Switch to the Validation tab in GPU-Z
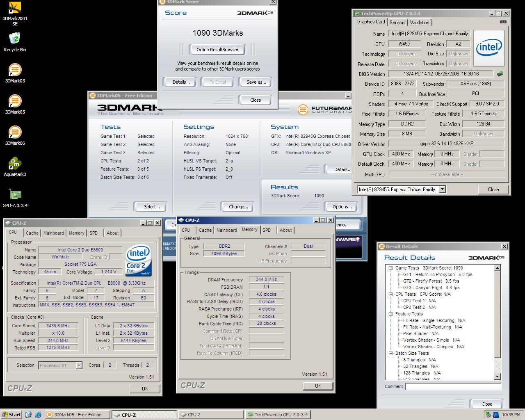525x420 pixels. (x=420, y=23)
